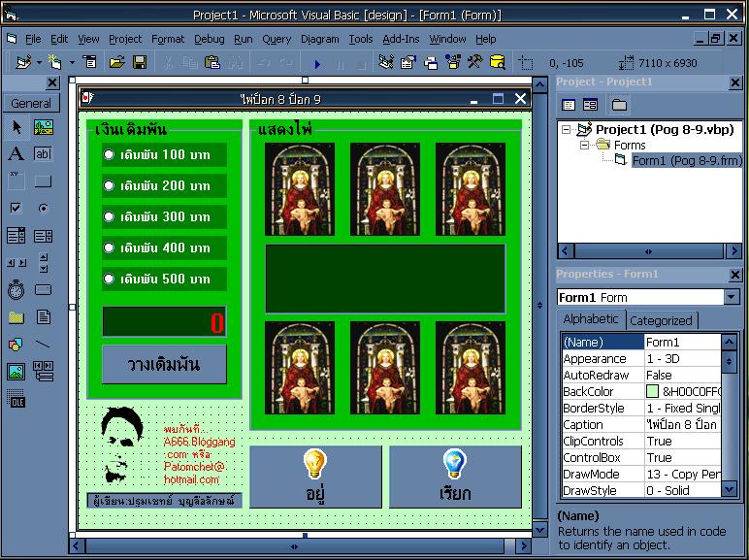749x560 pixels.
Task: Open the Add-Ins menu
Action: click(x=401, y=39)
